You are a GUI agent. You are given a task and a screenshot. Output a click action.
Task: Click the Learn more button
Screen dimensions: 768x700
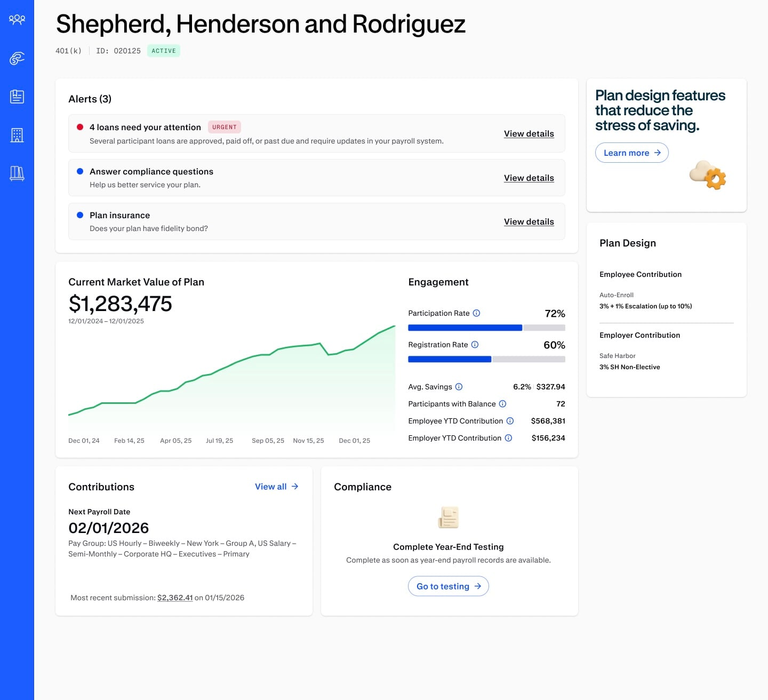coord(631,153)
